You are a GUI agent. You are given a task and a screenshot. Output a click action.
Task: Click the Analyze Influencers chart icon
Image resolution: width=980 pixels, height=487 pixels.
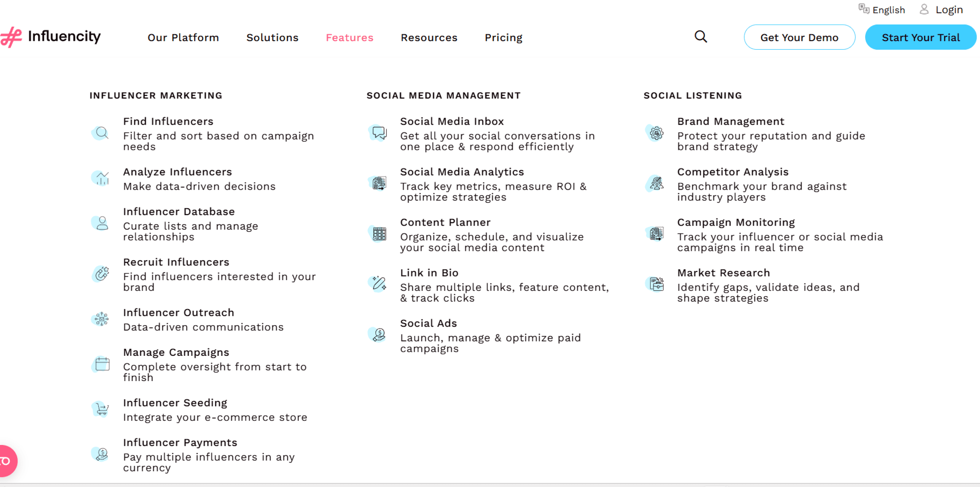point(101,178)
